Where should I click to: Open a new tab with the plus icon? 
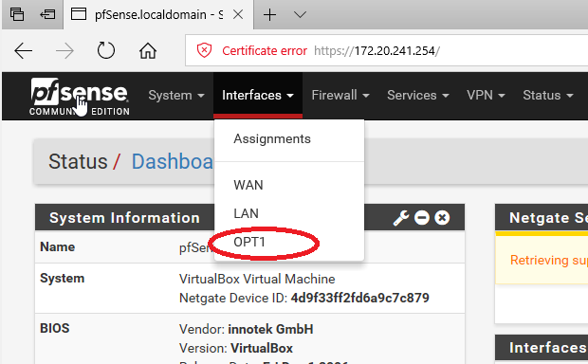(269, 14)
